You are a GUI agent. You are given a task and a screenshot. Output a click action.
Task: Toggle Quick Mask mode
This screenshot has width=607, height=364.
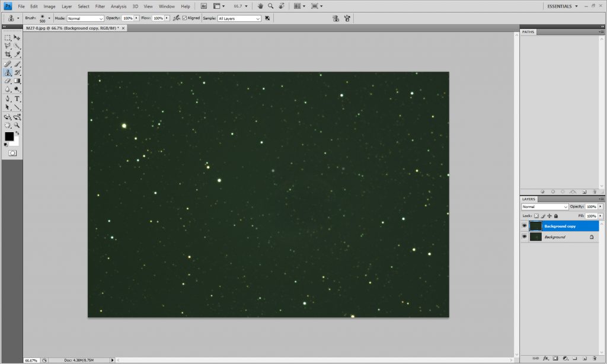point(12,153)
